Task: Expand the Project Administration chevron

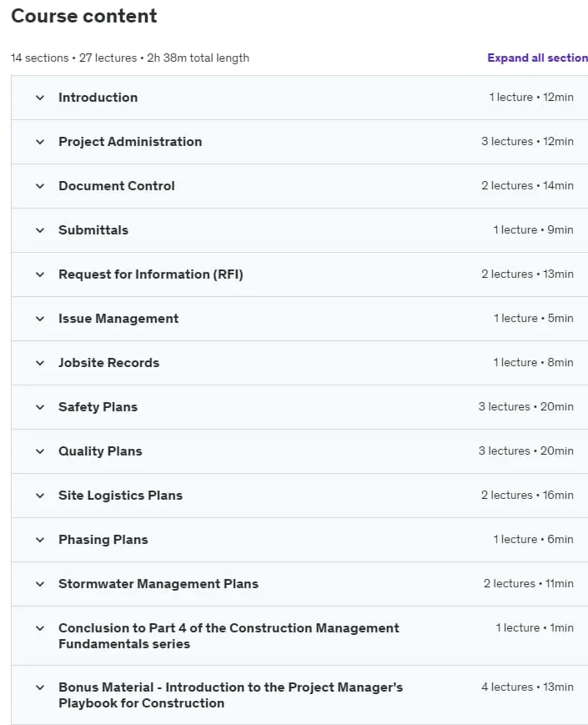Action: click(40, 142)
